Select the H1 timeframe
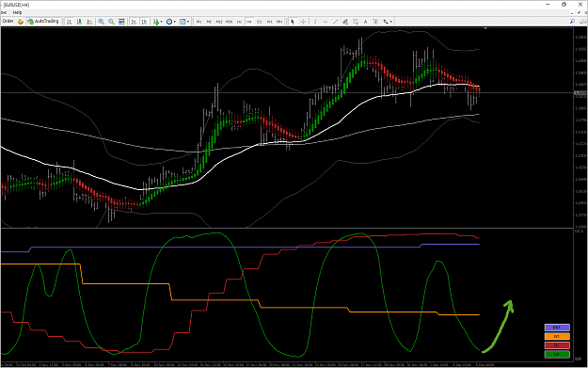This screenshot has height=368, width=588. point(239,22)
